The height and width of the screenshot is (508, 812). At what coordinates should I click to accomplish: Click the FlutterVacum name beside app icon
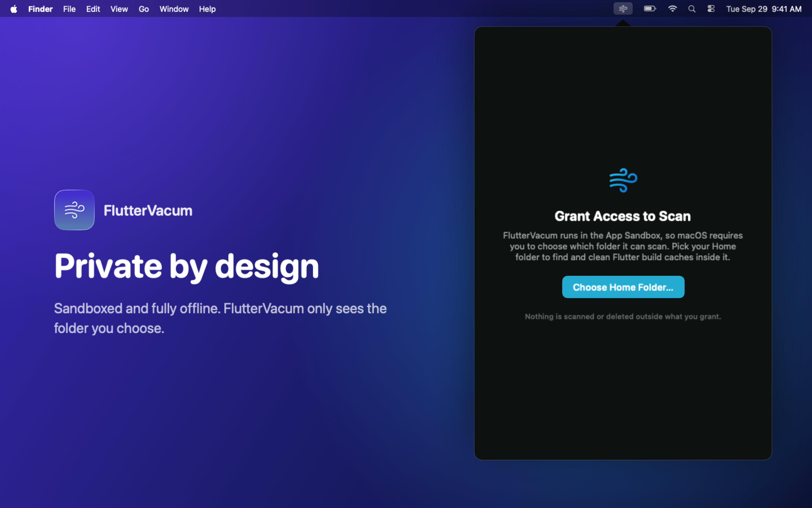[x=148, y=211]
